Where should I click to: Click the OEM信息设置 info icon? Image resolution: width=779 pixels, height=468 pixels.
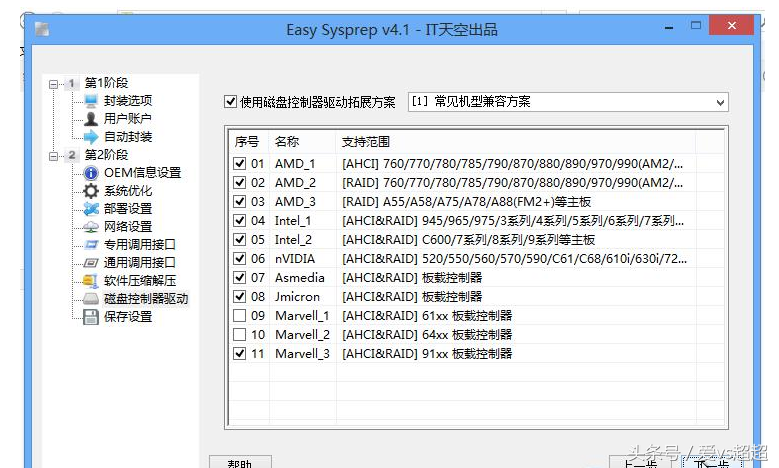[91, 173]
